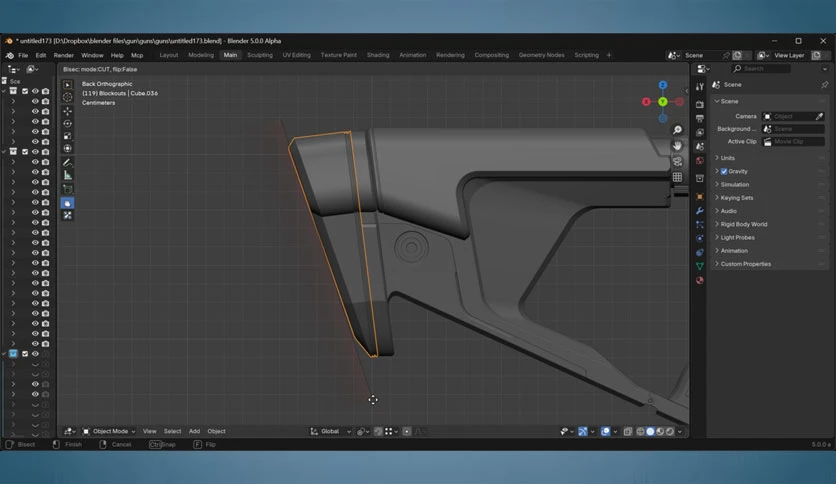Open the Output properties tab
The height and width of the screenshot is (484, 836).
click(x=700, y=118)
